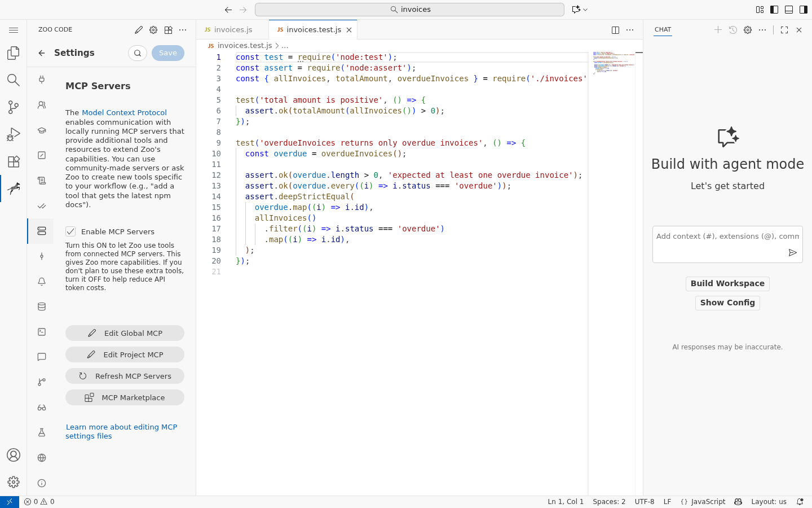Go back from Settings with arrow
The image size is (812, 508).
point(42,53)
